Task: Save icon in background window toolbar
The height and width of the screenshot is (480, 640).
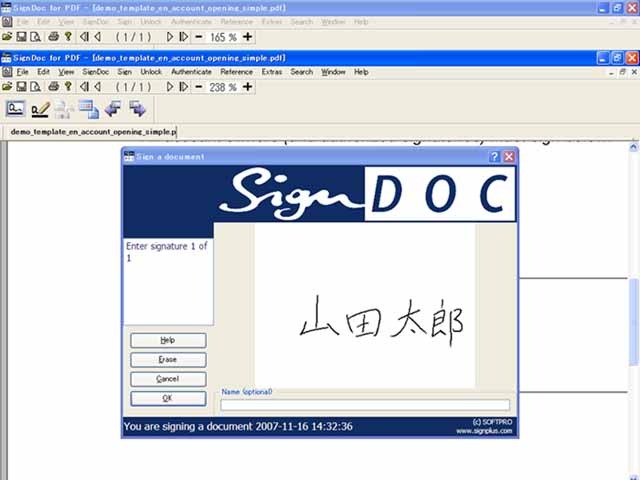Action: (x=21, y=37)
